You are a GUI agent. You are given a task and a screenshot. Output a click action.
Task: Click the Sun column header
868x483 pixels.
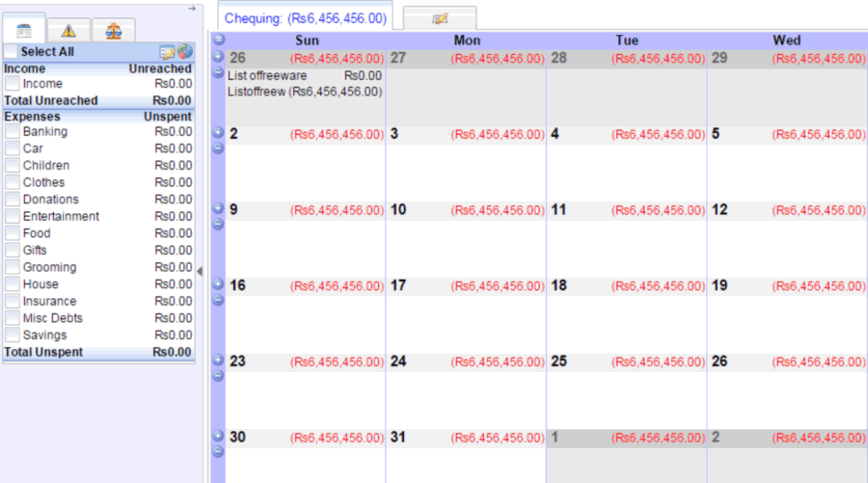(x=307, y=40)
